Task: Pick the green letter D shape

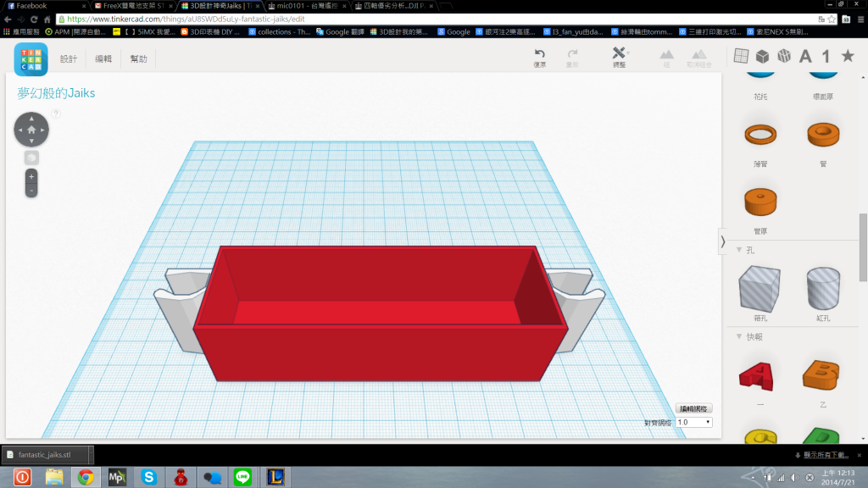Action: click(x=821, y=436)
